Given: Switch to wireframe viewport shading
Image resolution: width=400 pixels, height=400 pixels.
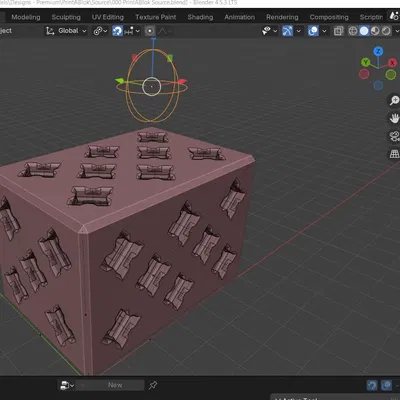Looking at the screenshot, I should (x=353, y=31).
